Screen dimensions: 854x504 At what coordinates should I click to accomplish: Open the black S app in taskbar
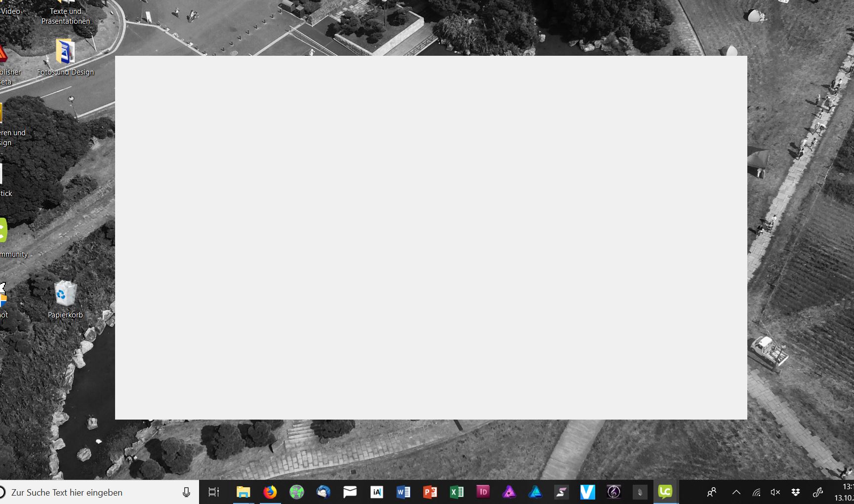(562, 492)
